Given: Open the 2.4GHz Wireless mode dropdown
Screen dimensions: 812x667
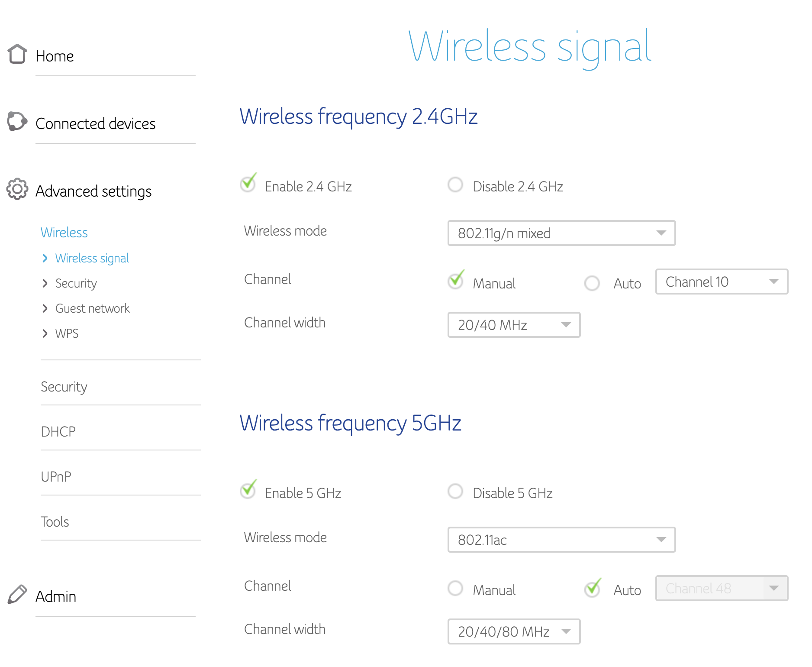Looking at the screenshot, I should point(561,233).
